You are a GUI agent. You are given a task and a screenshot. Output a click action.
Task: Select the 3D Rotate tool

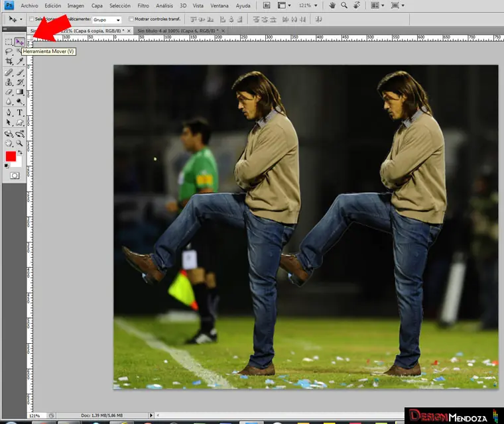[9, 133]
